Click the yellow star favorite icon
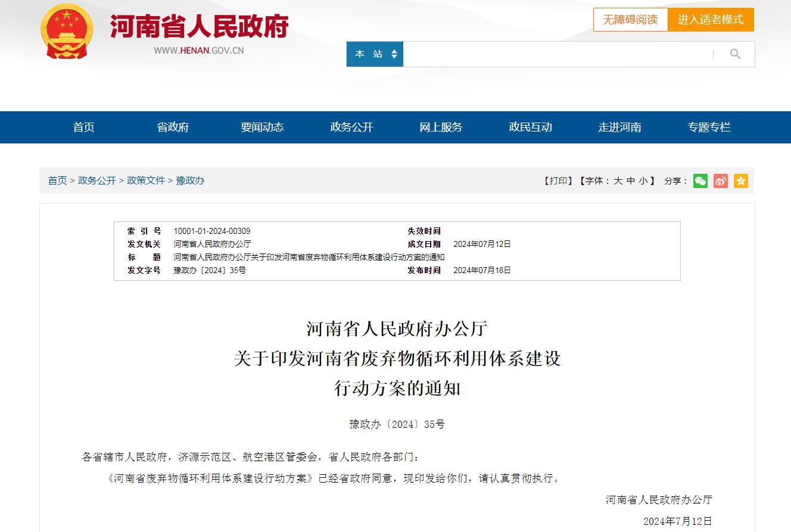The width and height of the screenshot is (791, 532). (x=740, y=181)
